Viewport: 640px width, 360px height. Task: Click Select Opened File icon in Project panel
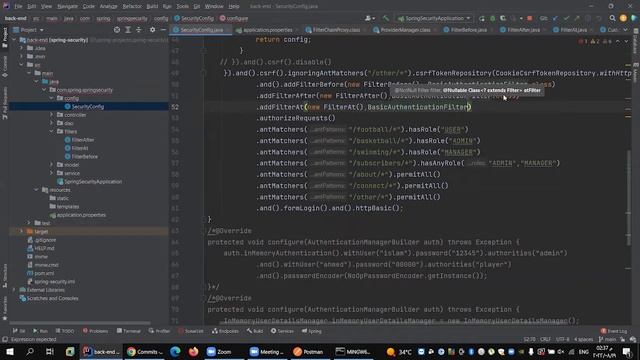[x=117, y=30]
